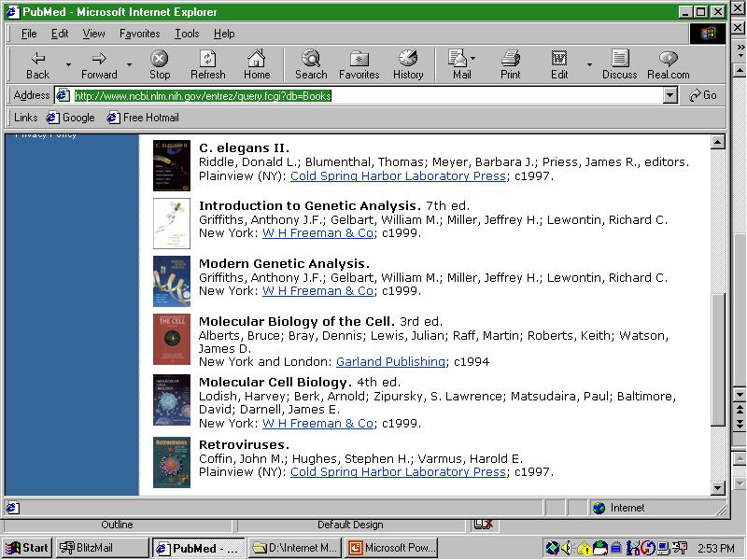Open the Free Hotmail link in Links bar
This screenshot has width=747, height=560.
(x=143, y=118)
